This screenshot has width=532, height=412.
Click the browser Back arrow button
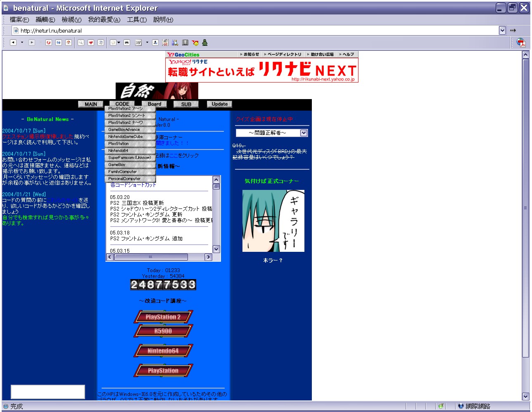click(13, 43)
